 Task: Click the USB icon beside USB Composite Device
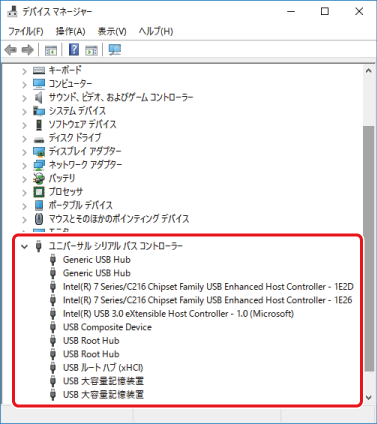click(53, 327)
